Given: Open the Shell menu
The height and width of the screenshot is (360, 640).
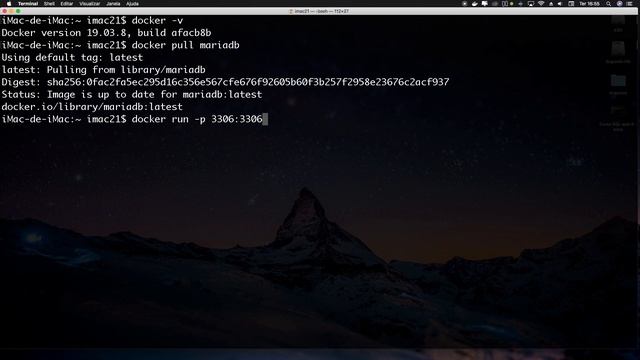Looking at the screenshot, I should [x=49, y=4].
